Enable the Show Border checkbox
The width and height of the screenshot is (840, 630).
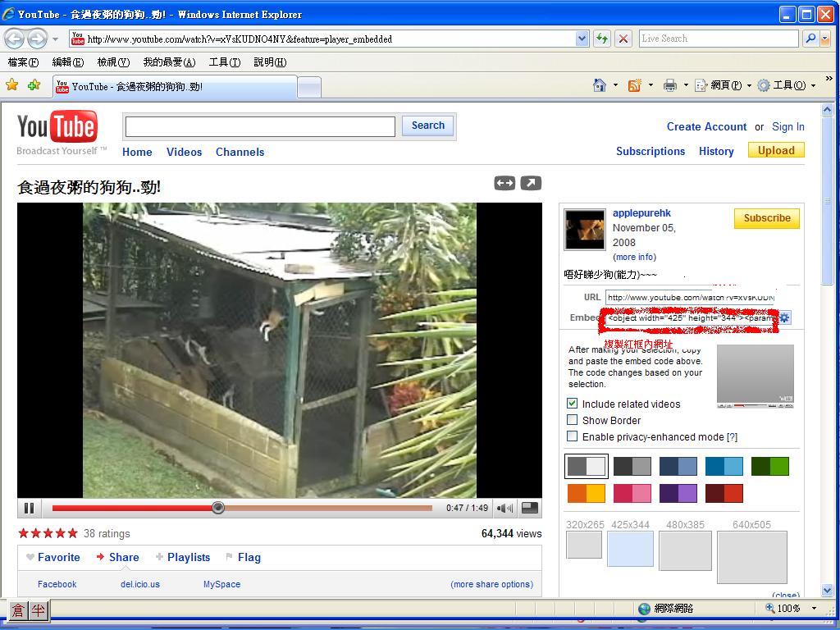coord(572,420)
